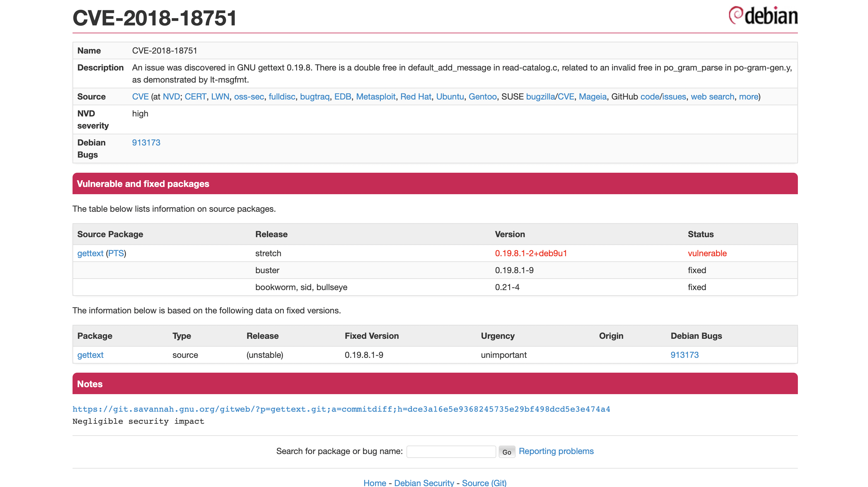
Task: Open the GitHub issues link
Action: click(x=674, y=97)
